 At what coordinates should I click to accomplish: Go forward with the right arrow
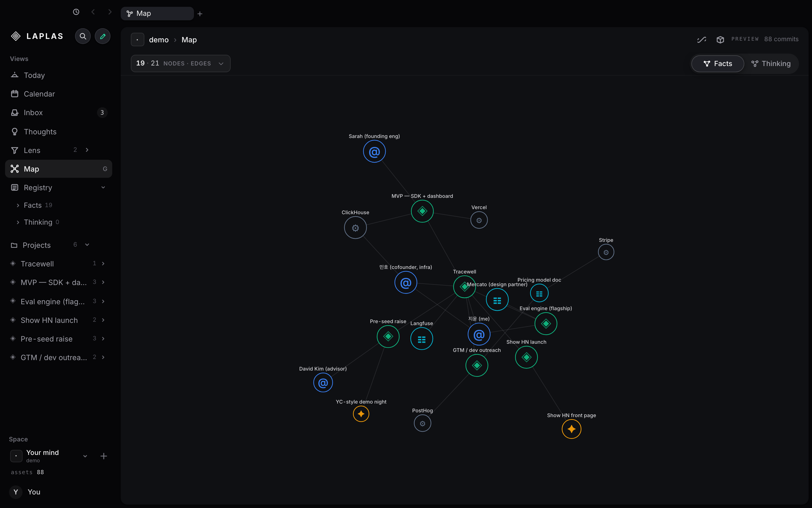coord(110,12)
